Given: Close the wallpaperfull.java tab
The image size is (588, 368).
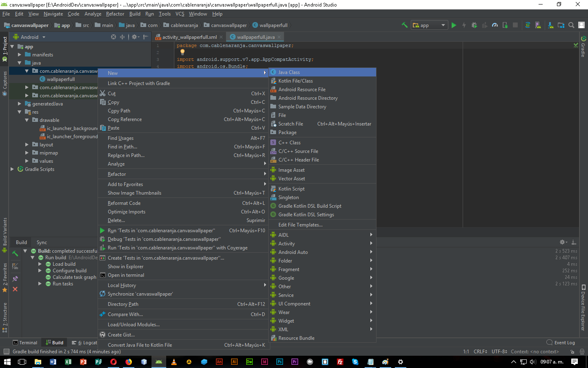Looking at the screenshot, I should point(279,37).
